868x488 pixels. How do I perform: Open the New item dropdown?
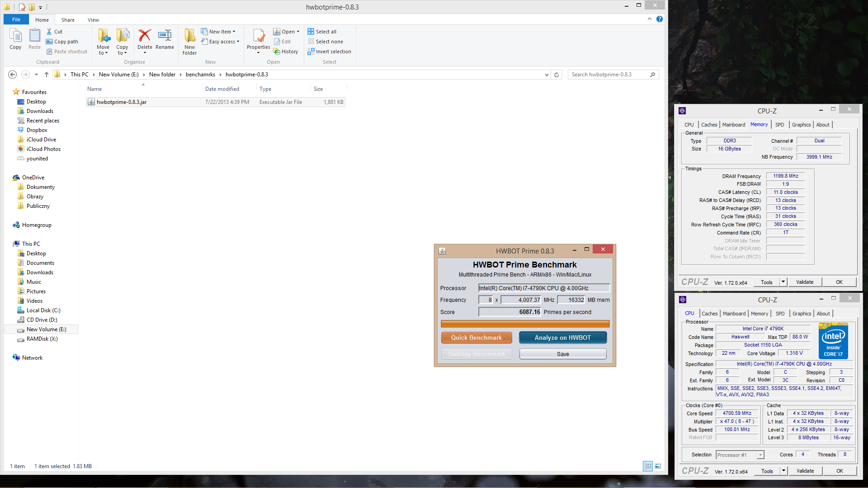coord(218,32)
